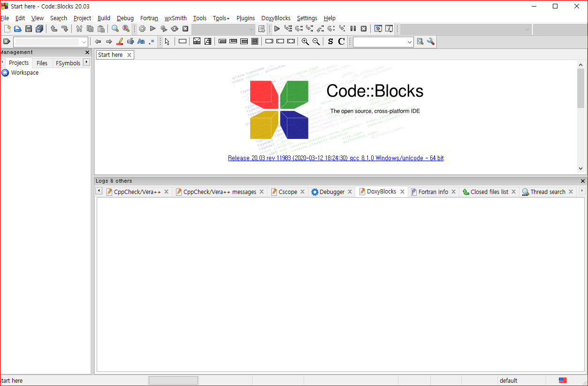Run the current program

point(153,29)
